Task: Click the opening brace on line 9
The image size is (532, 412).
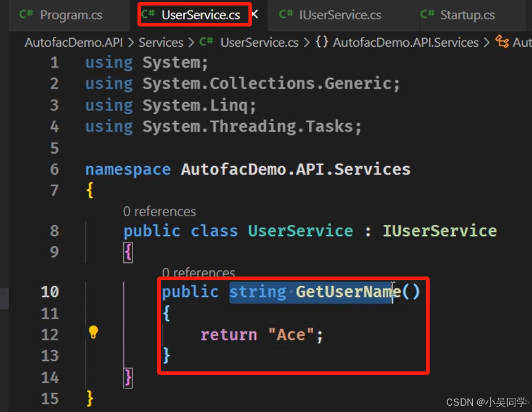Action: [128, 252]
